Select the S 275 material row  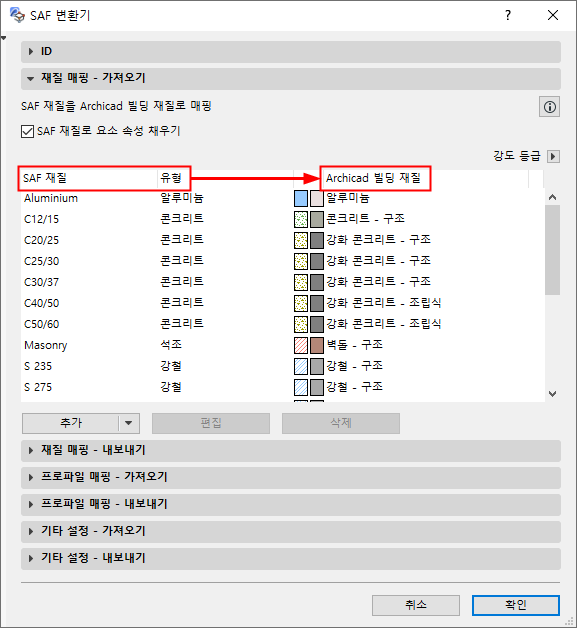click(283, 387)
